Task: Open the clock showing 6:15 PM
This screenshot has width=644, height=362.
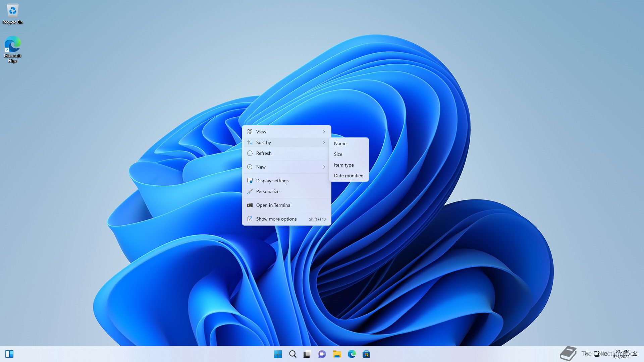Action: click(x=622, y=354)
